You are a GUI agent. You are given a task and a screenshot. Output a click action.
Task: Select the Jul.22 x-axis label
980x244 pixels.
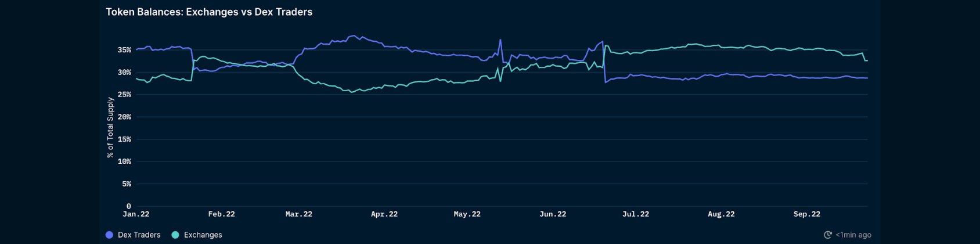[x=636, y=214]
